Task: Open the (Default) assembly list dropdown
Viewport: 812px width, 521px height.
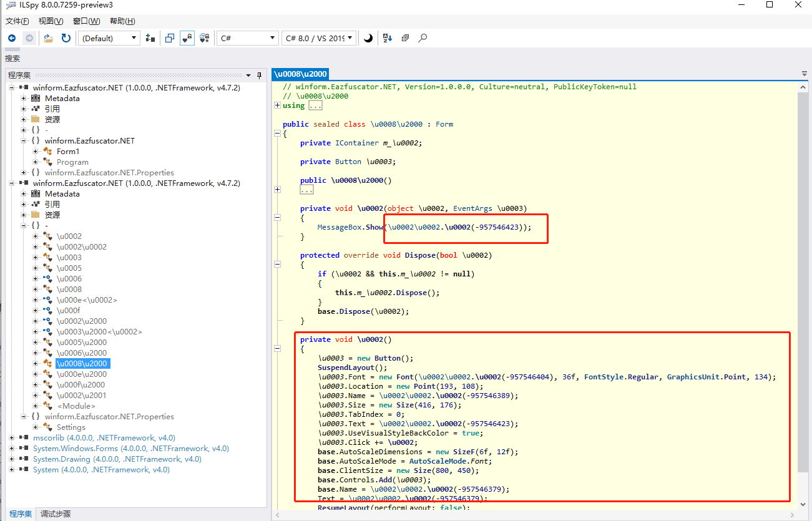Action: tap(109, 38)
